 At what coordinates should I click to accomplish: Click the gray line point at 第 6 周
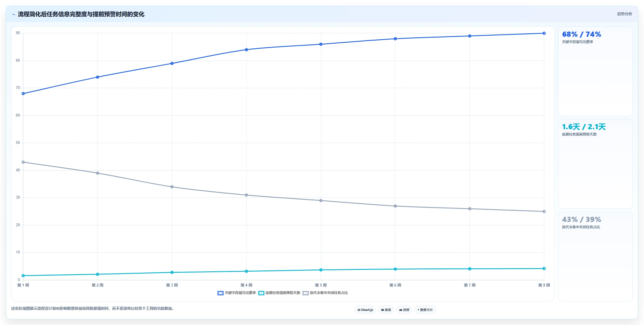click(x=395, y=206)
